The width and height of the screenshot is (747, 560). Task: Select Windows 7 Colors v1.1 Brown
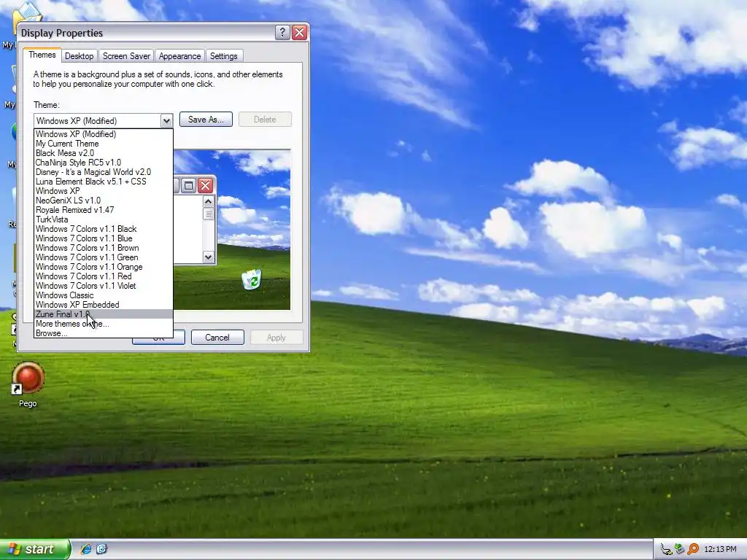tap(104, 248)
